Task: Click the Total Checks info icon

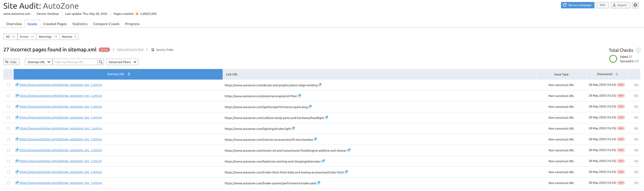Action: pos(638,50)
